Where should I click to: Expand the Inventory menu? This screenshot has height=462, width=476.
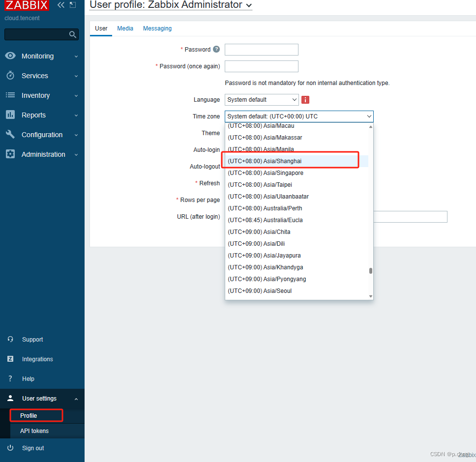(x=76, y=96)
